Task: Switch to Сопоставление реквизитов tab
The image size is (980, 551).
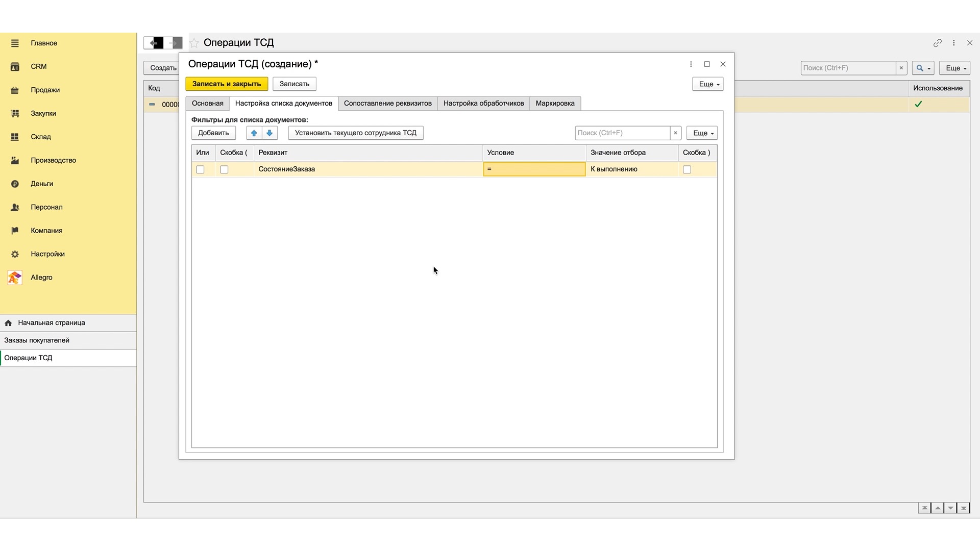Action: 388,104
